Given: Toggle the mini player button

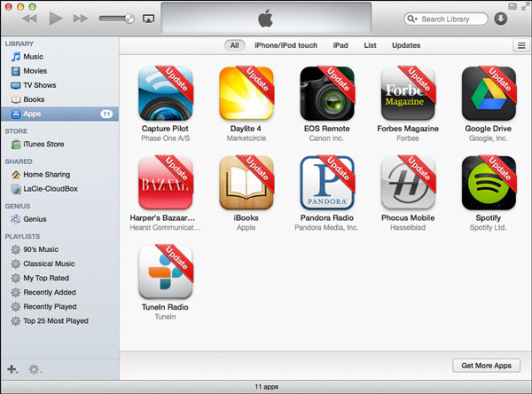Looking at the screenshot, I should (x=512, y=6).
